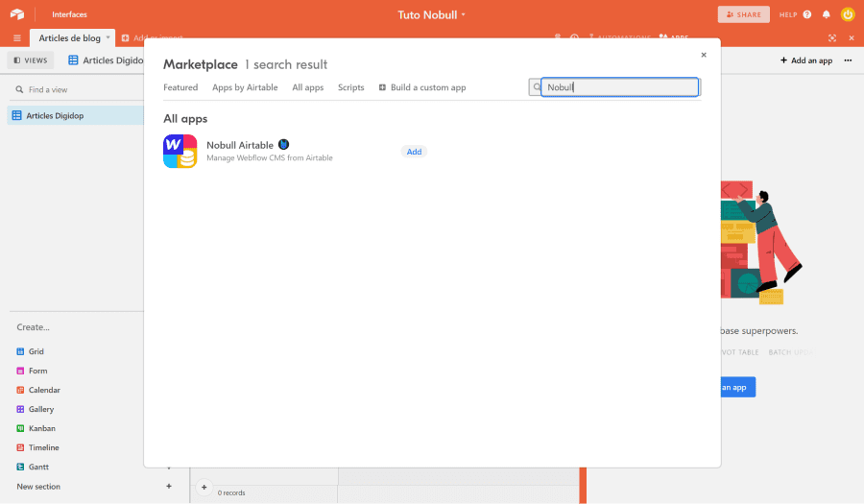The width and height of the screenshot is (864, 504).
Task: Expand the Tuto Nobull base name dropdown
Action: click(x=464, y=14)
